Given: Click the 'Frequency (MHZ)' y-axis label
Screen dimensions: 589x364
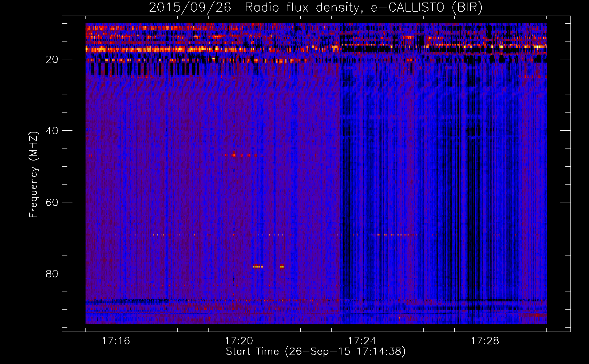Looking at the screenshot, I should pos(33,175).
